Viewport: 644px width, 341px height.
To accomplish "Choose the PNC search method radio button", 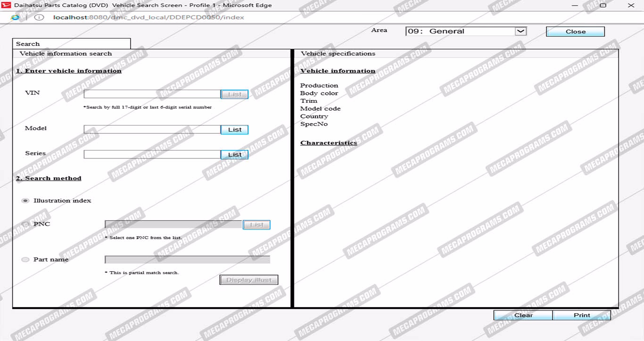I will point(25,224).
